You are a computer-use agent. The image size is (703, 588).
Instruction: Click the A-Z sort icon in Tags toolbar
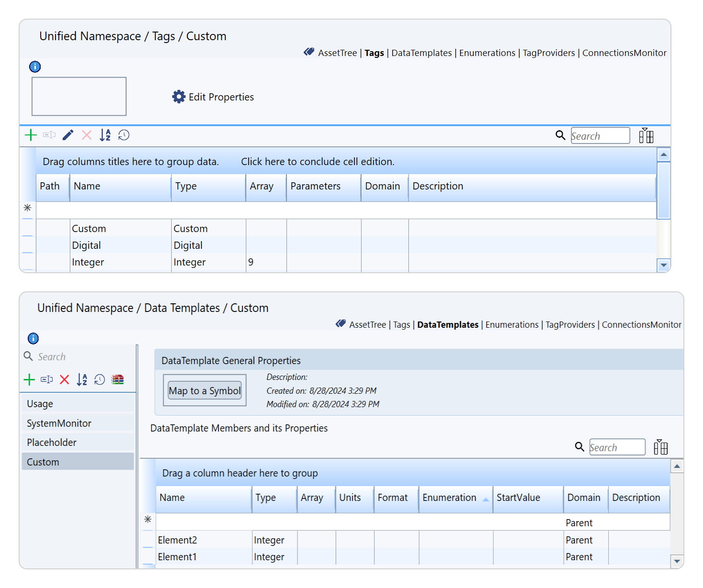point(105,135)
